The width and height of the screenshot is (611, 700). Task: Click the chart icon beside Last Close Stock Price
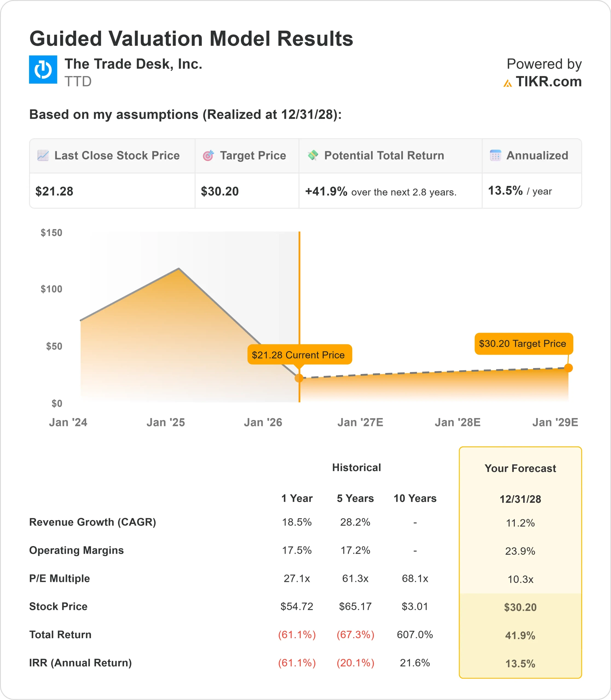tap(43, 155)
